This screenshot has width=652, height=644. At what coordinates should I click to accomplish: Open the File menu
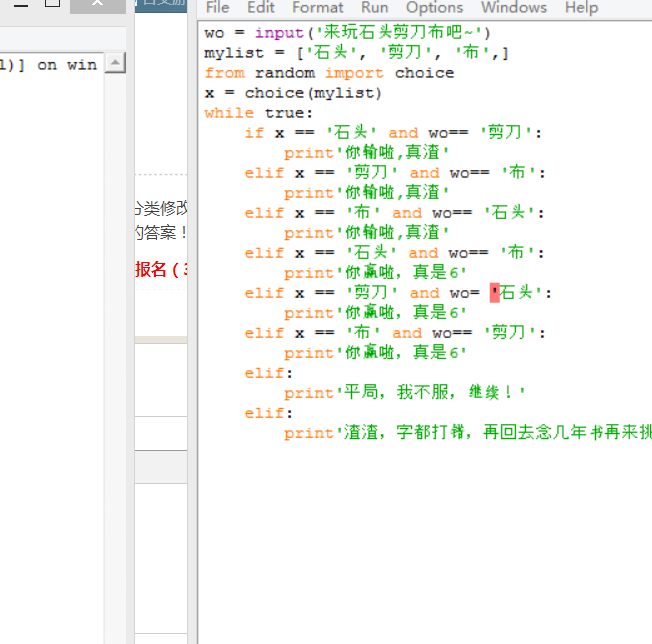[217, 8]
